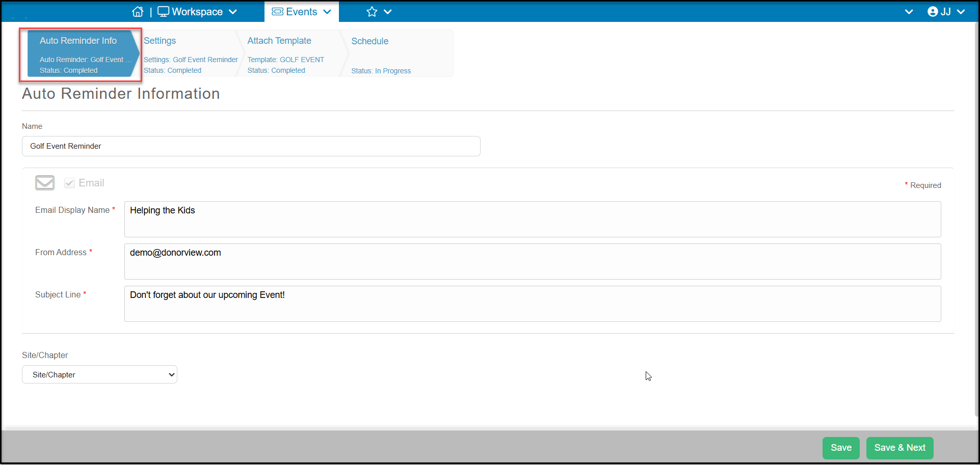Click into the Name input field
Image resolution: width=980 pixels, height=465 pixels.
(251, 146)
